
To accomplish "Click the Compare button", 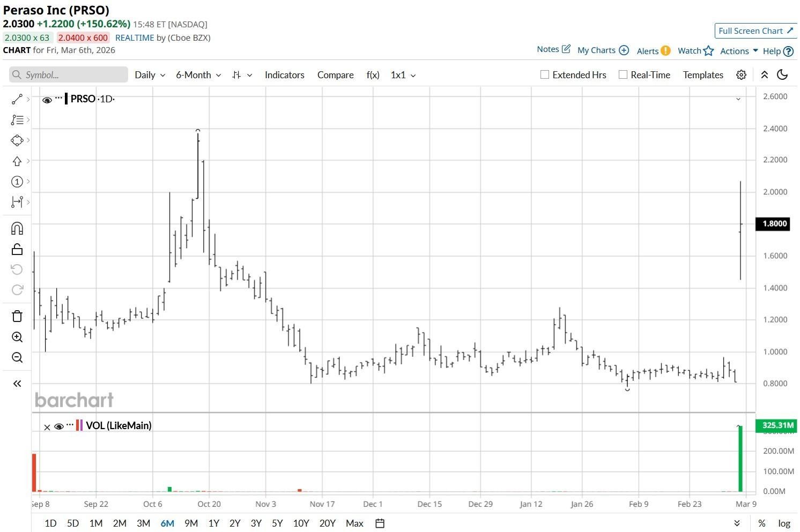I will coord(336,75).
